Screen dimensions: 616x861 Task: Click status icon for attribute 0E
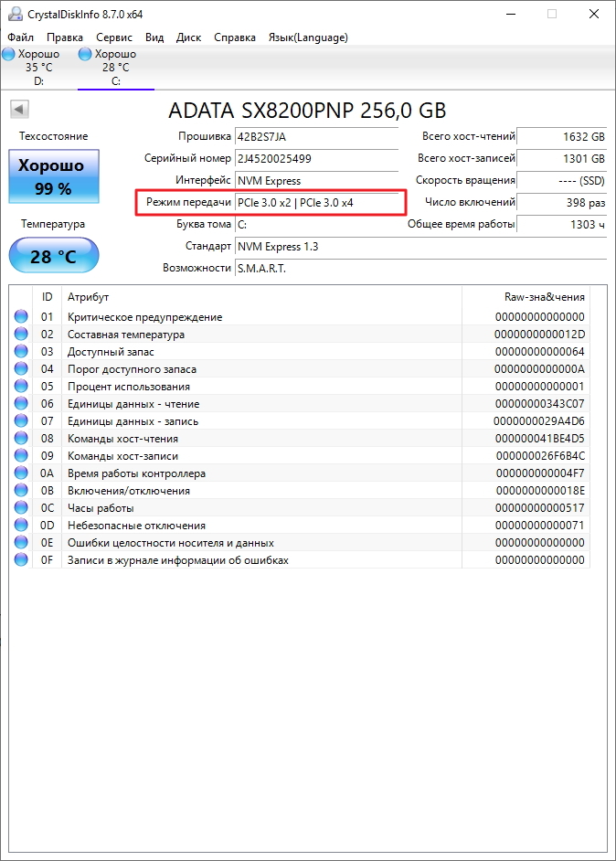21,543
